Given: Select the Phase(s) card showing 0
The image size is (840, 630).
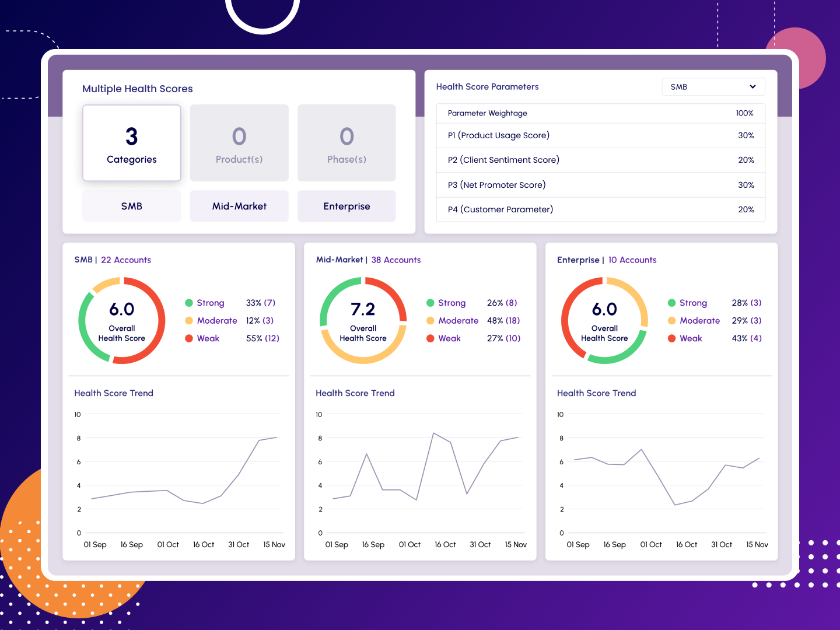Looking at the screenshot, I should point(346,142).
